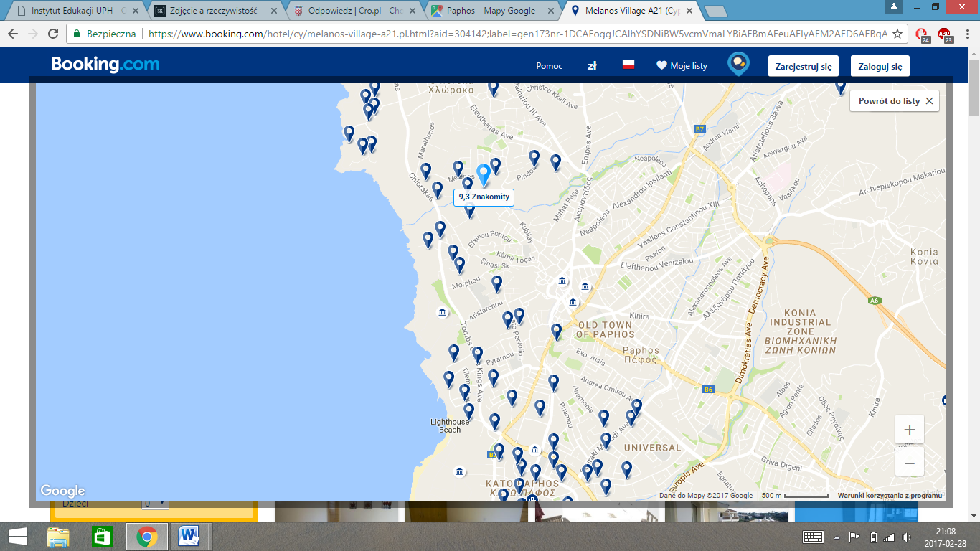Click the museum icon near Lighthouse Beach
This screenshot has height=551, width=980.
(x=459, y=471)
